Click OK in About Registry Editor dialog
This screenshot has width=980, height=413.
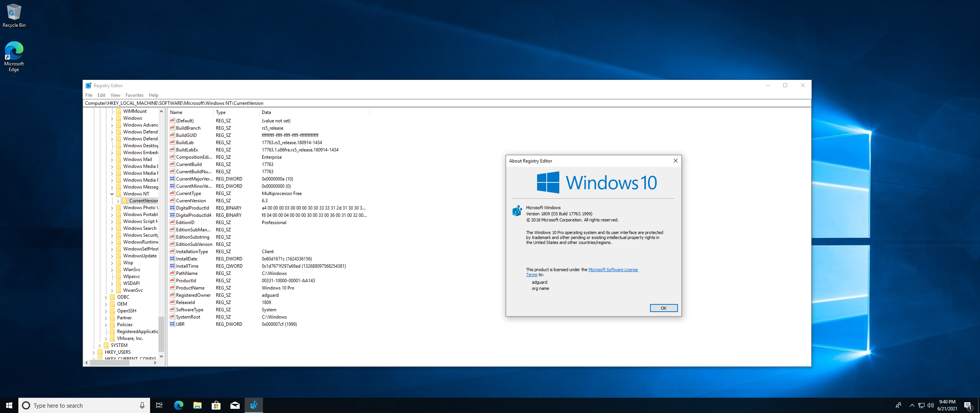(663, 308)
